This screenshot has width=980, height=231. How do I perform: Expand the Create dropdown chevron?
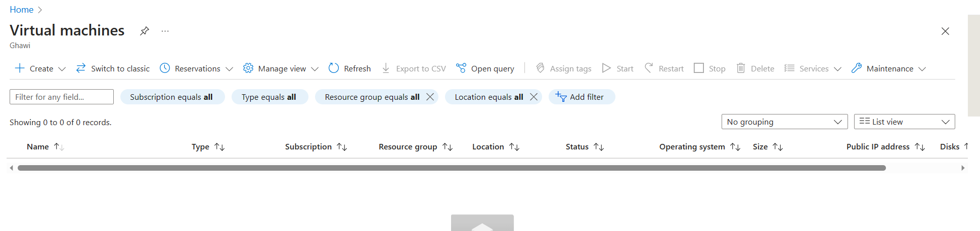(62, 69)
